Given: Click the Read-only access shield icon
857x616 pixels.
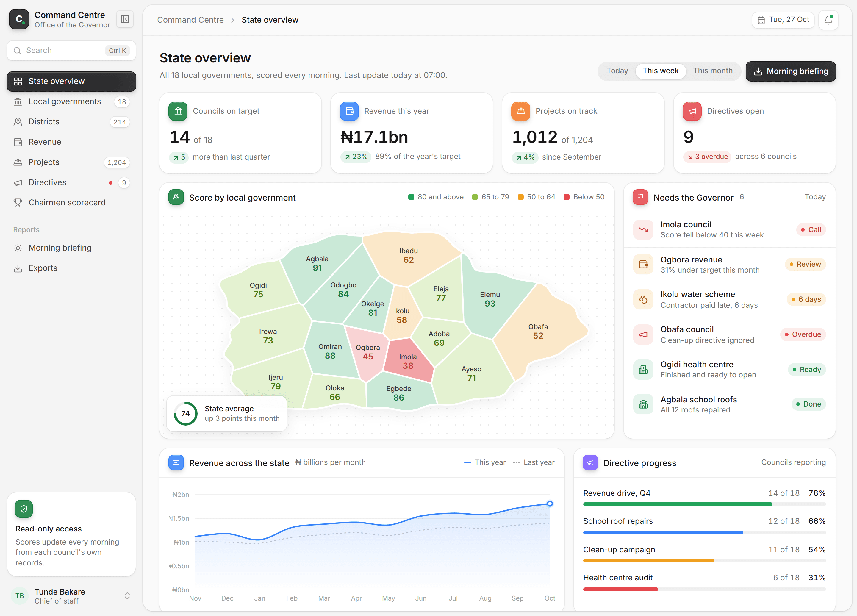Looking at the screenshot, I should [24, 509].
